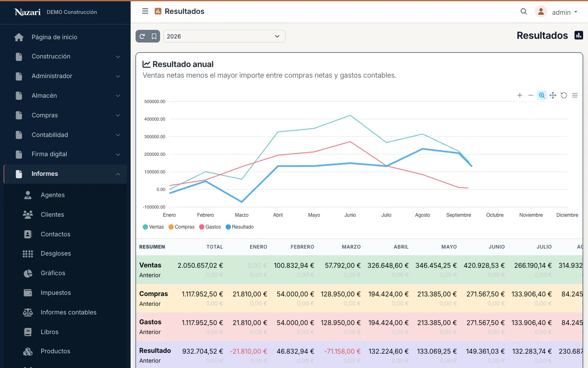Click the bookmark icon button
588x368 pixels.
(154, 36)
